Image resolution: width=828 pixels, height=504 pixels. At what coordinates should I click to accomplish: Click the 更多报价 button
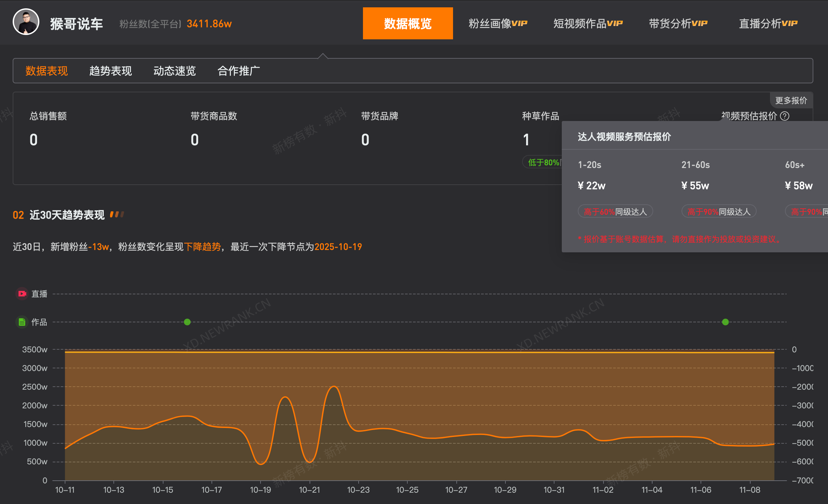click(x=791, y=100)
